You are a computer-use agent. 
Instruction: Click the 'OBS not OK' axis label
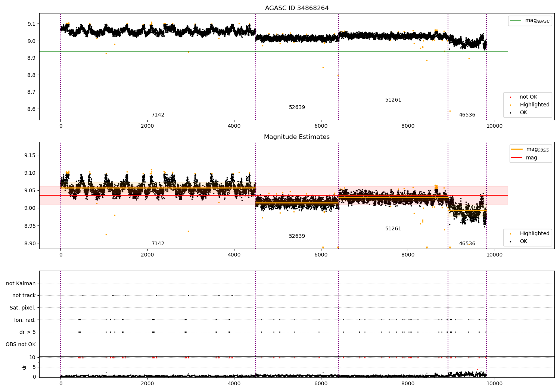click(x=21, y=345)
